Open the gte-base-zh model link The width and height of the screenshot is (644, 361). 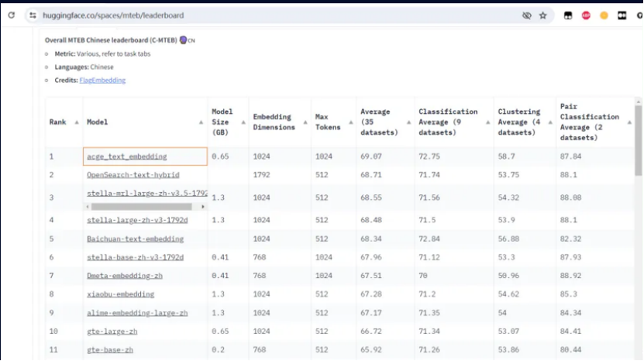[110, 350]
